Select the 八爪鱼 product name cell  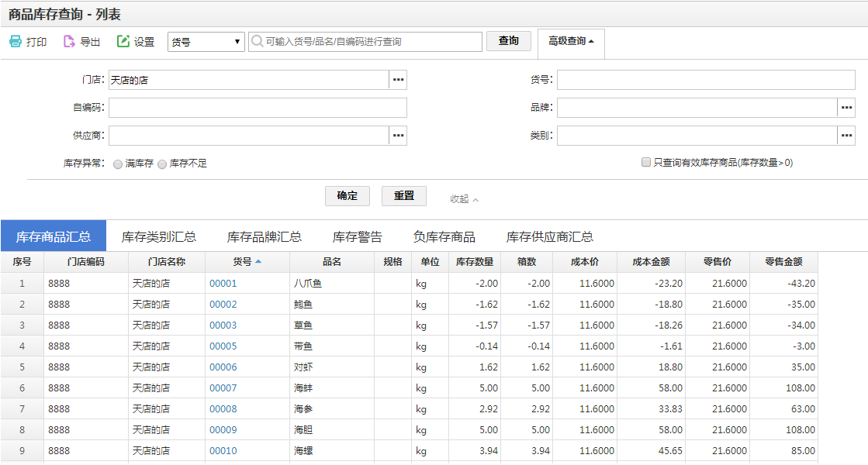coord(331,283)
